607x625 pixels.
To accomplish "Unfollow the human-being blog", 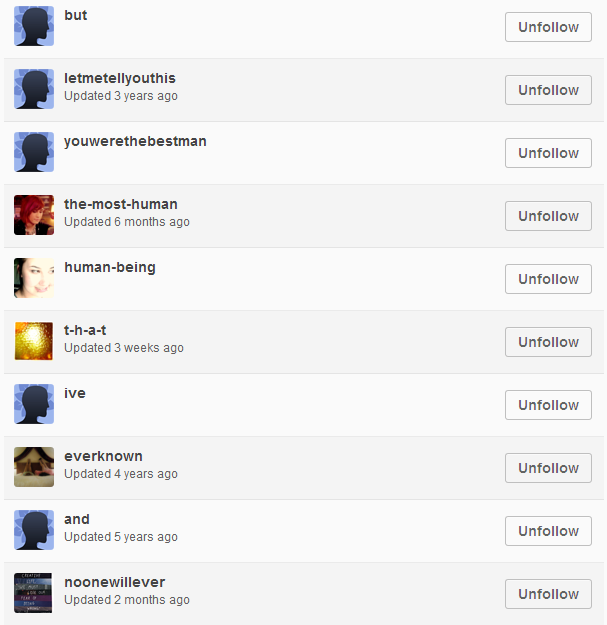I will click(548, 279).
